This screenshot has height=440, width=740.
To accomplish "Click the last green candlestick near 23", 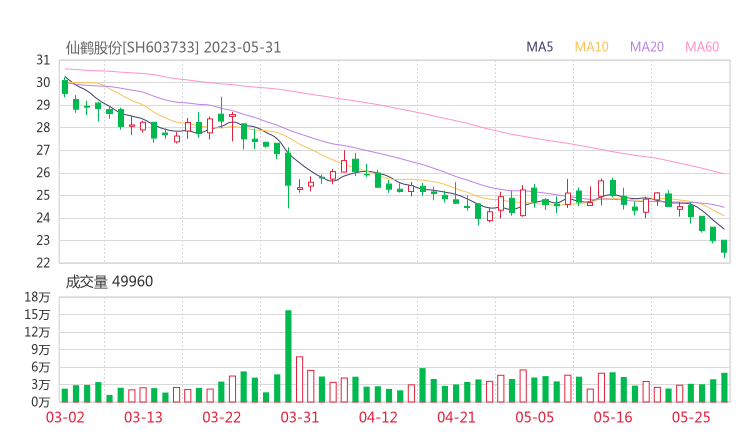I will [724, 247].
